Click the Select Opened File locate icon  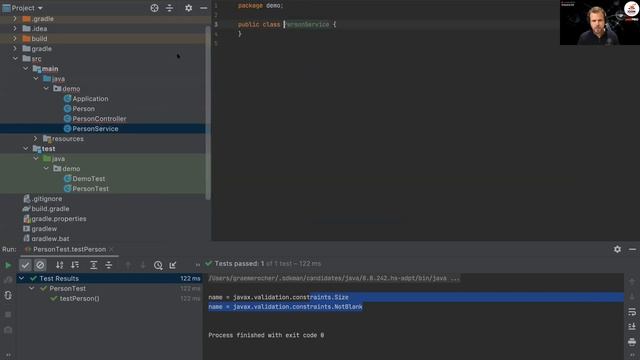coord(154,8)
